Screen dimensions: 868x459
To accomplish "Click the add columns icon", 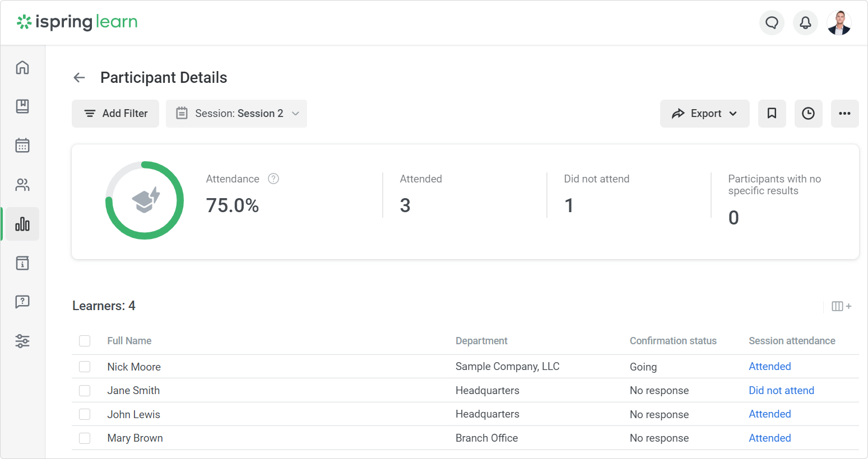I will [842, 306].
